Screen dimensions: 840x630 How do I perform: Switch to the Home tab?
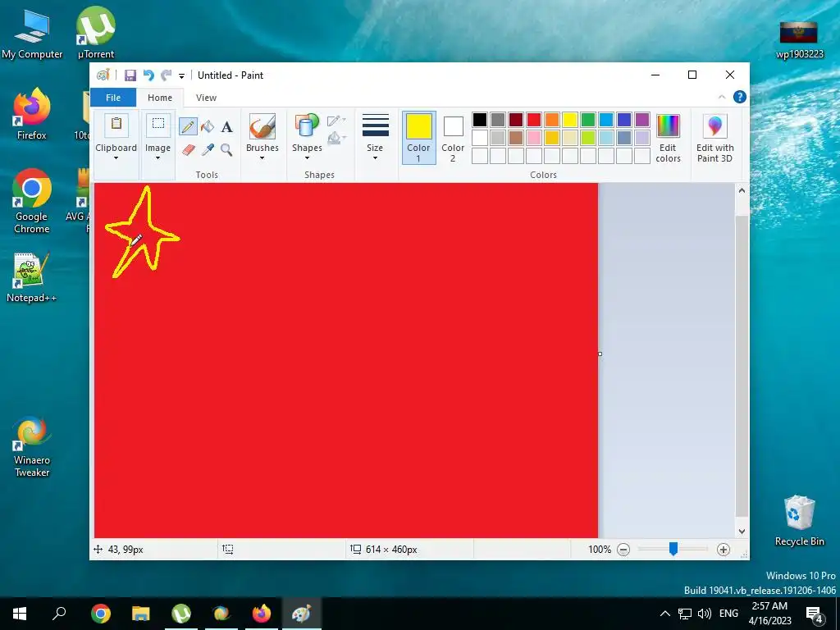[160, 98]
